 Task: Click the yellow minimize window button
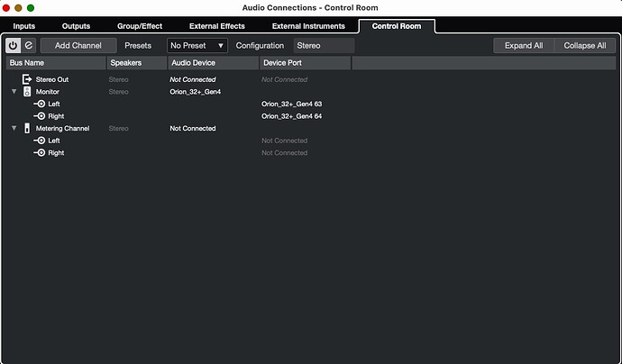pyautogui.click(x=18, y=8)
